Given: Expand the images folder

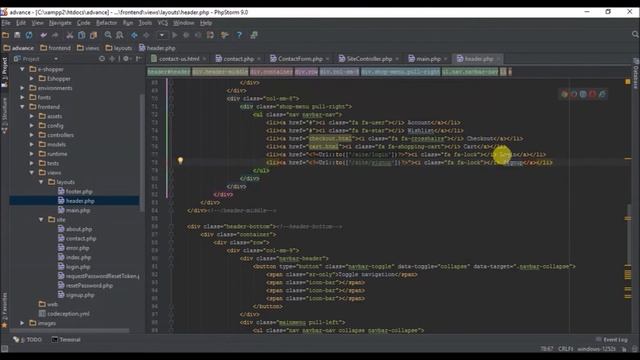Looking at the screenshot, I should click(22, 323).
